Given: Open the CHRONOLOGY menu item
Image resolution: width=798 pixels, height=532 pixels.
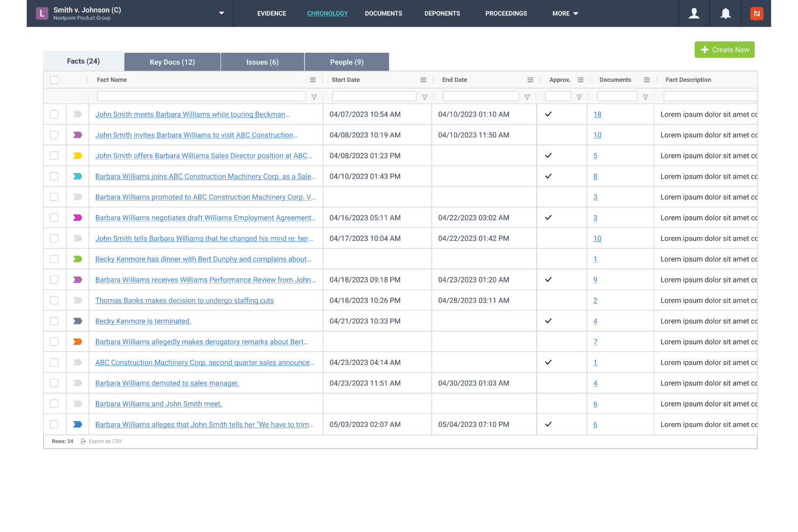Looking at the screenshot, I should (327, 13).
